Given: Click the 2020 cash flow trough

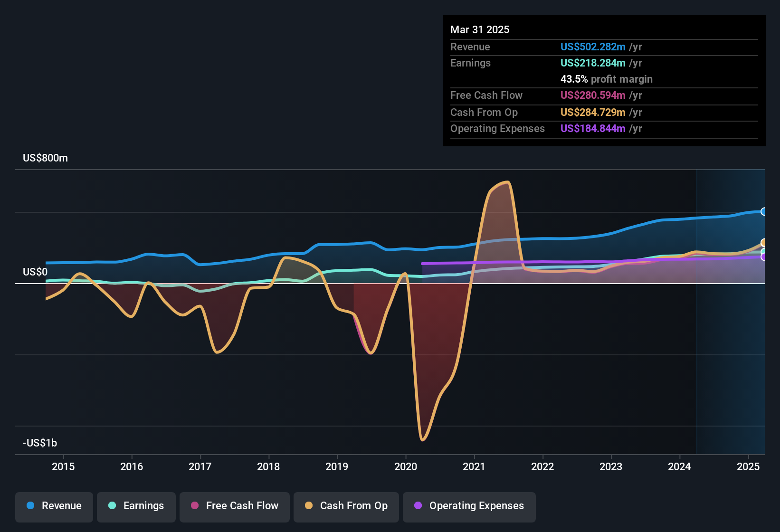Looking at the screenshot, I should pyautogui.click(x=422, y=440).
